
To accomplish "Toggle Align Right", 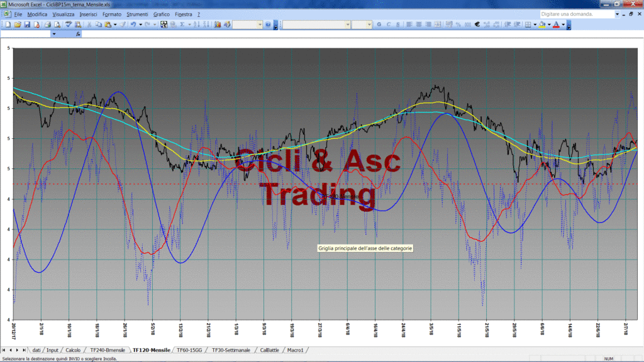I will pos(428,25).
